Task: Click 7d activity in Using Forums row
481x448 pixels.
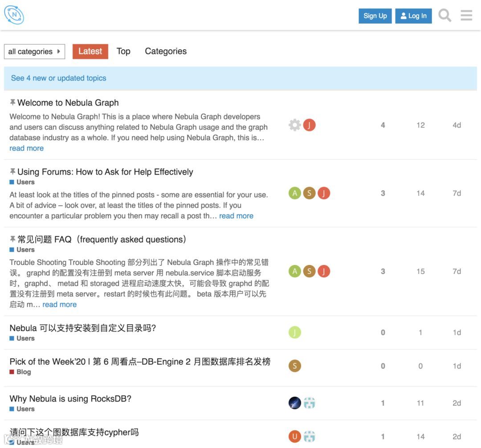Action: click(457, 193)
